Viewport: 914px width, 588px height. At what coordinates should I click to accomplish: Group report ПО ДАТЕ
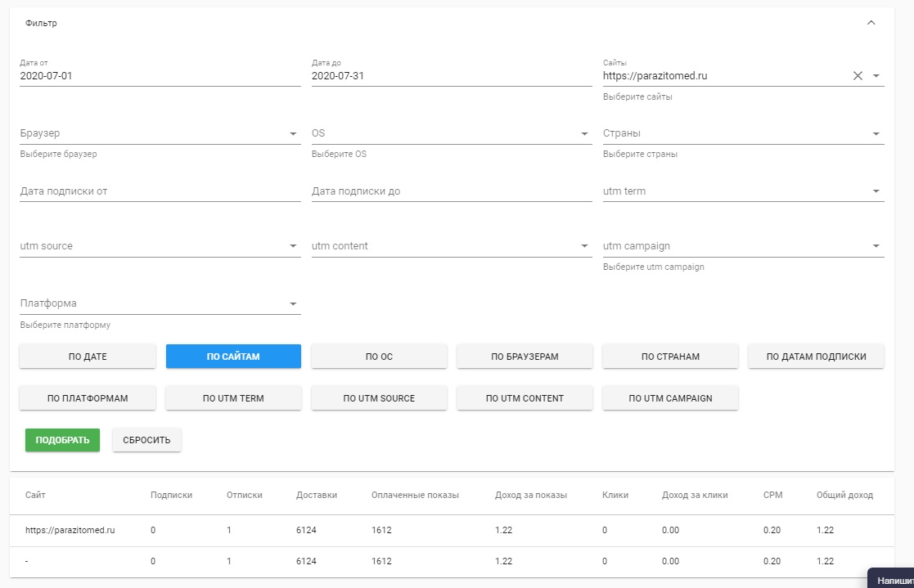click(x=88, y=357)
